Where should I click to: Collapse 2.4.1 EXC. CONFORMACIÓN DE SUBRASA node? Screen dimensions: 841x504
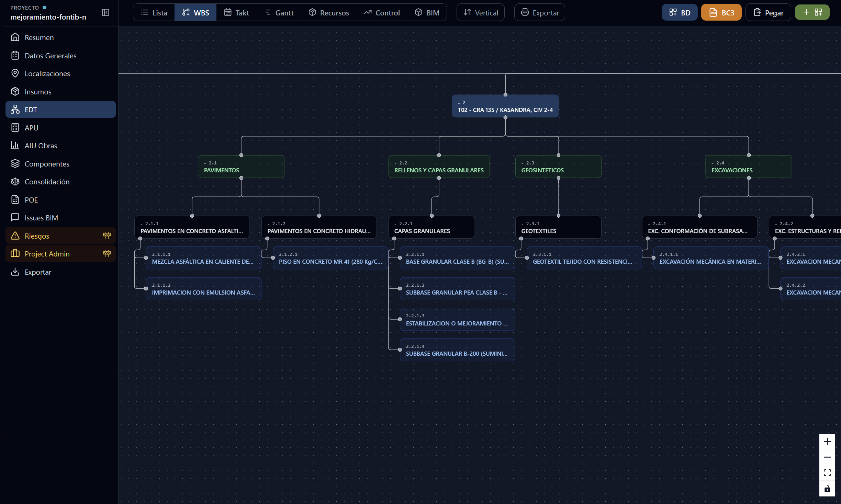(649, 224)
